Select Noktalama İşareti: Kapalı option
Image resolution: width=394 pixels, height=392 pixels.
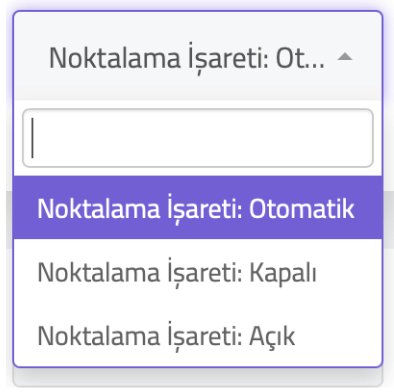[198, 271]
